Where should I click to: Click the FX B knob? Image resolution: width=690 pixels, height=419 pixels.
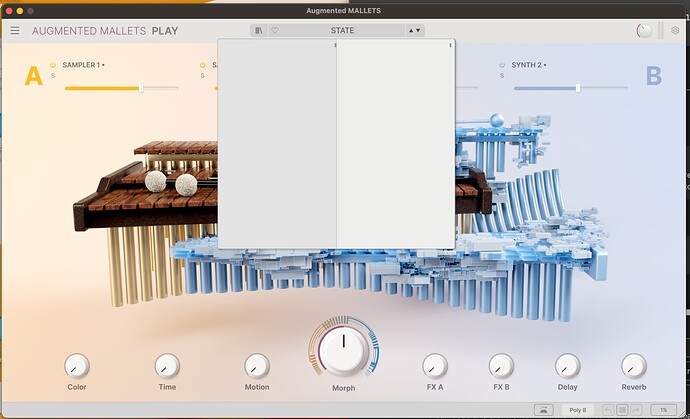(x=501, y=366)
